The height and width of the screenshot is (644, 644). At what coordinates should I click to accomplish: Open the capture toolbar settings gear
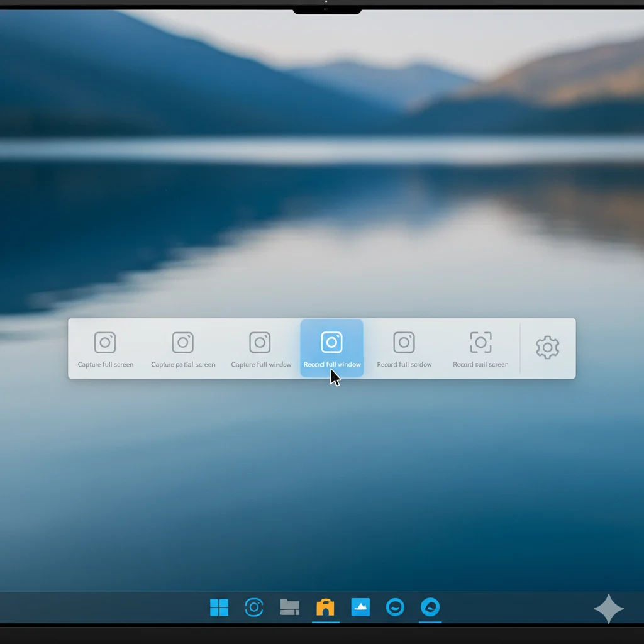(x=547, y=348)
